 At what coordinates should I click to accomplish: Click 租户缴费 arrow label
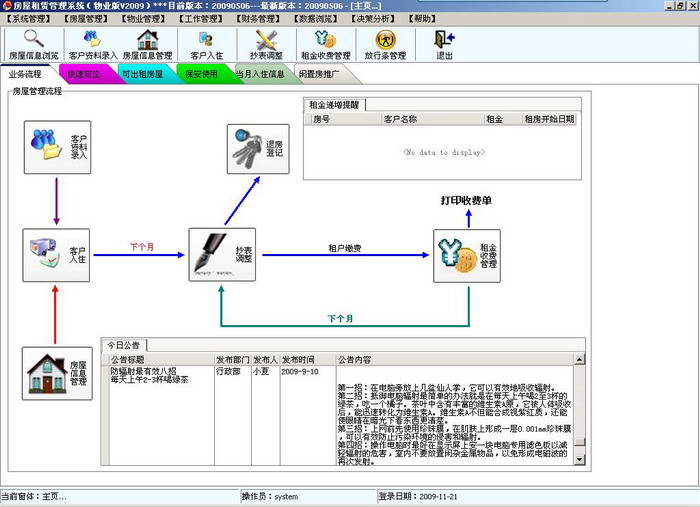(345, 248)
